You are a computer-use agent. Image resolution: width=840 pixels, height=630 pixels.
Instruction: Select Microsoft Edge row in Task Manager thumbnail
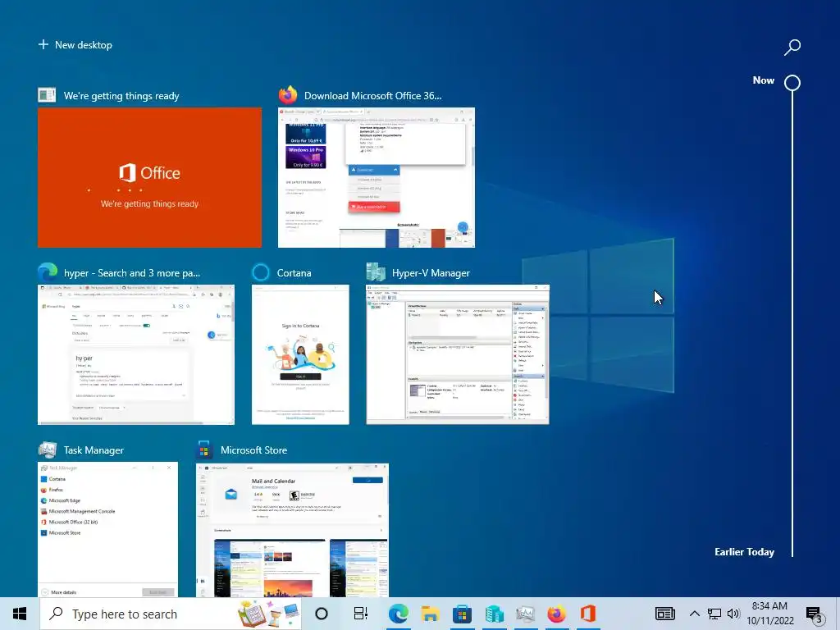107,500
